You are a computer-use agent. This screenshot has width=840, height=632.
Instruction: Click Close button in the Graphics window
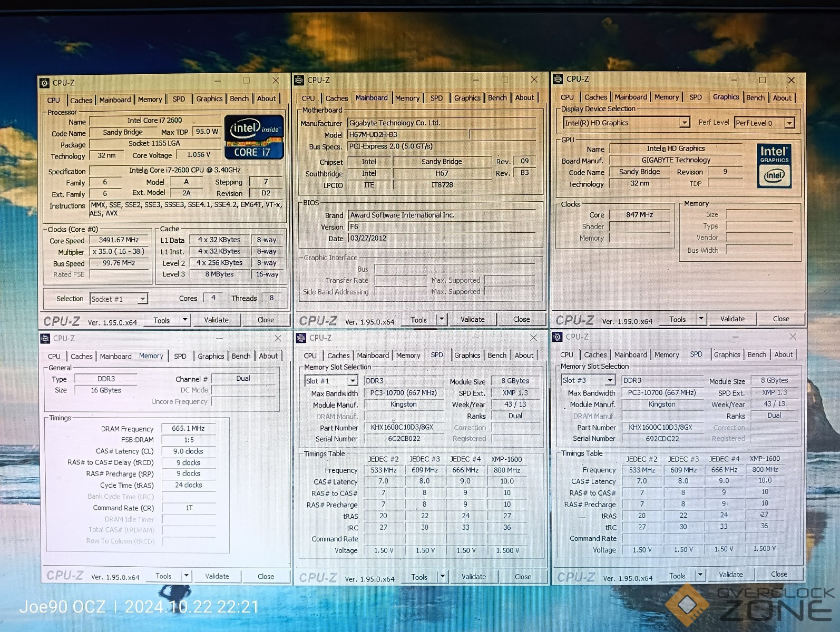click(x=781, y=319)
